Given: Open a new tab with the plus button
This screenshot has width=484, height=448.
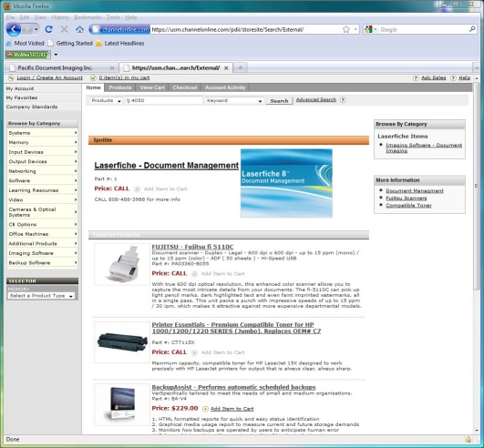Looking at the screenshot, I should tap(241, 67).
